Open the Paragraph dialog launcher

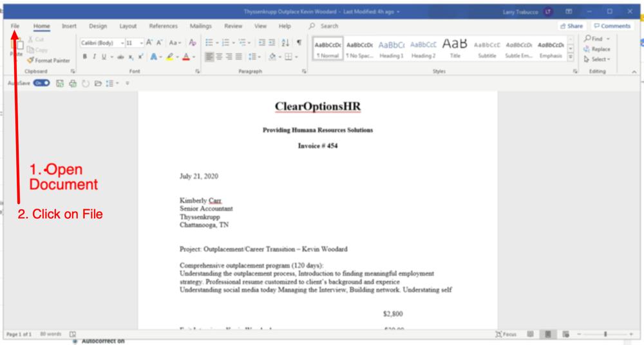click(x=305, y=71)
